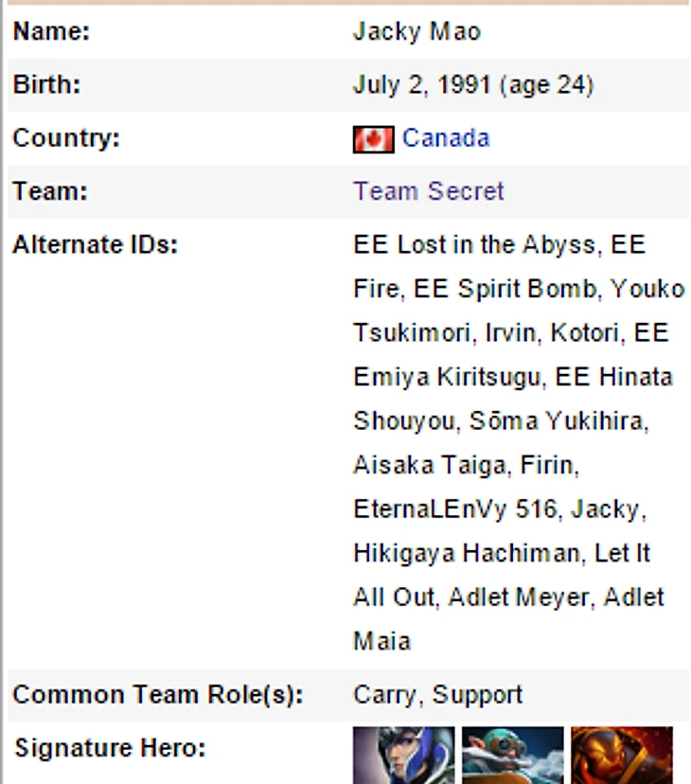
Task: Click the Common Team Role(s) label
Action: click(x=158, y=695)
